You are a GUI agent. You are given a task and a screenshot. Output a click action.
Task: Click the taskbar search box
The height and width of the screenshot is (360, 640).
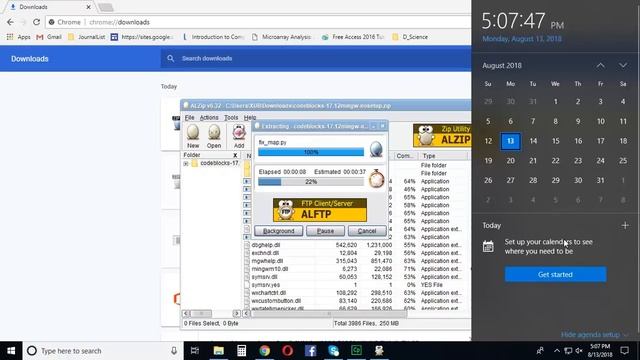103,351
